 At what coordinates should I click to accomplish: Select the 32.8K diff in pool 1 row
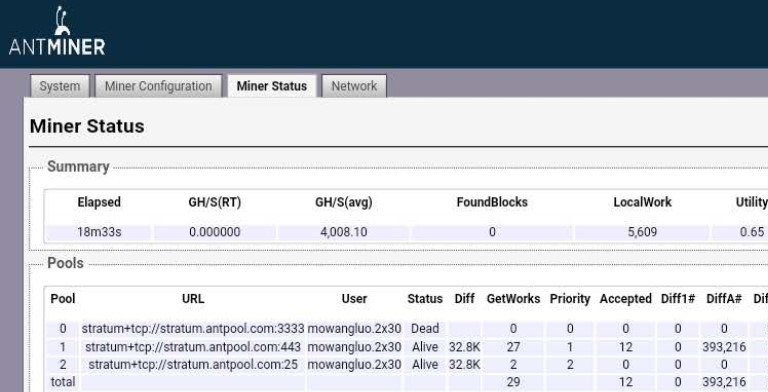point(464,347)
